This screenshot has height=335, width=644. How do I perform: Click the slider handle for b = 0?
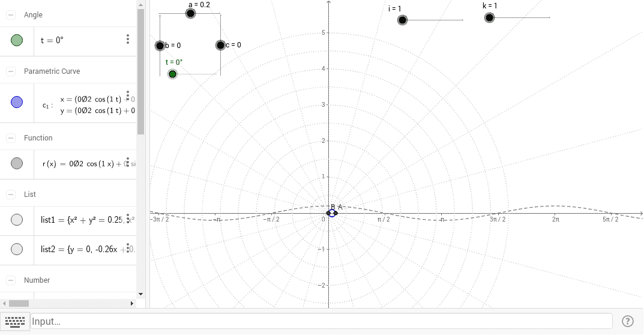160,46
